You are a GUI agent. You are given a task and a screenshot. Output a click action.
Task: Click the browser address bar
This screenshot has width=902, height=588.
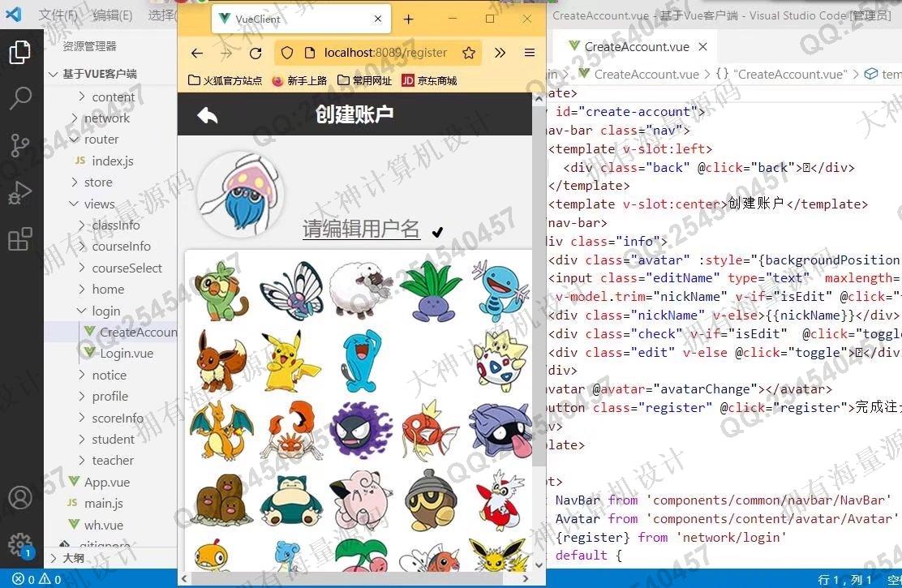(377, 53)
